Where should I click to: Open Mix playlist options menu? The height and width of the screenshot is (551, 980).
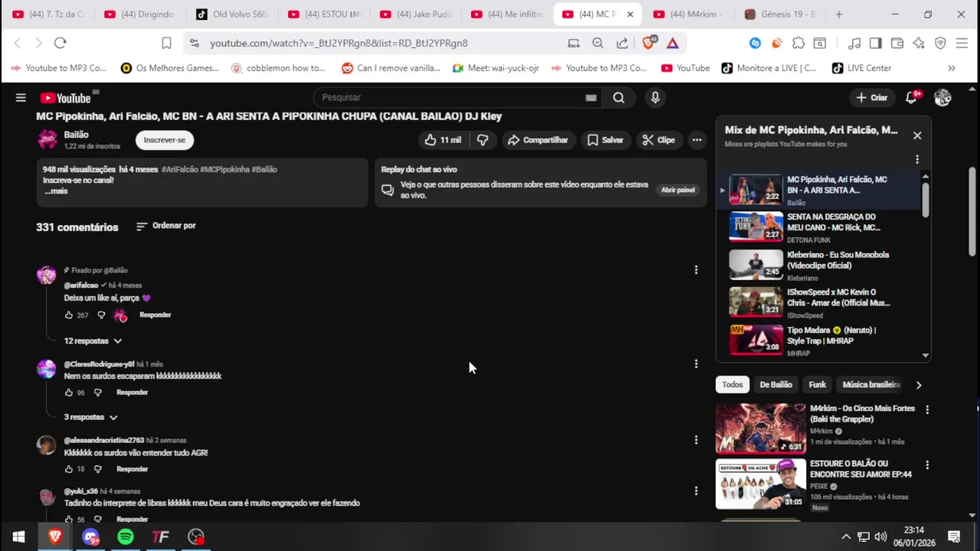(917, 159)
